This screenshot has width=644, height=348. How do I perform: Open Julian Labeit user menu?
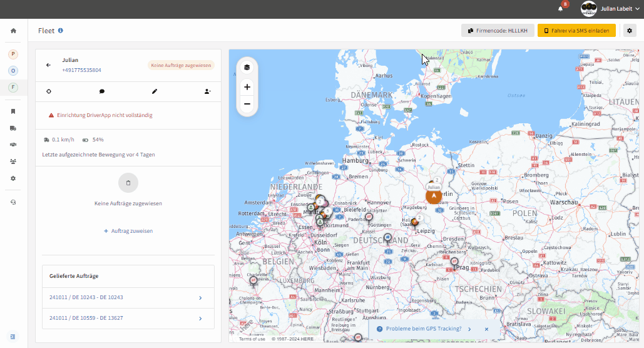coord(620,9)
